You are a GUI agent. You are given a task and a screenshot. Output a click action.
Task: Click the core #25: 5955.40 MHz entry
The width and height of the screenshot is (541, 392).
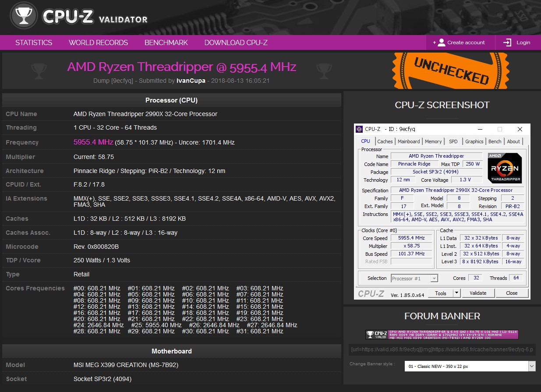(x=156, y=325)
